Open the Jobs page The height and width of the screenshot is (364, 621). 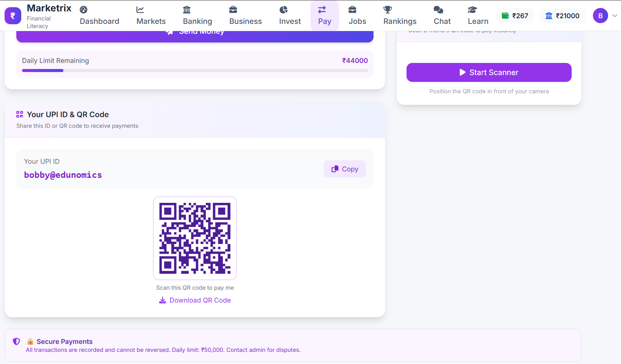tap(357, 16)
